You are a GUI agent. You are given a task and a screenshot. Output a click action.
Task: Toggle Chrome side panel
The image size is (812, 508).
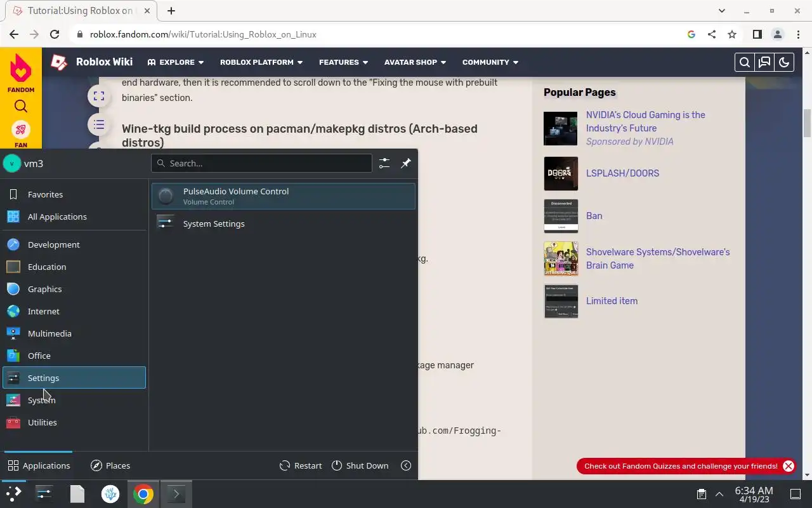(757, 34)
